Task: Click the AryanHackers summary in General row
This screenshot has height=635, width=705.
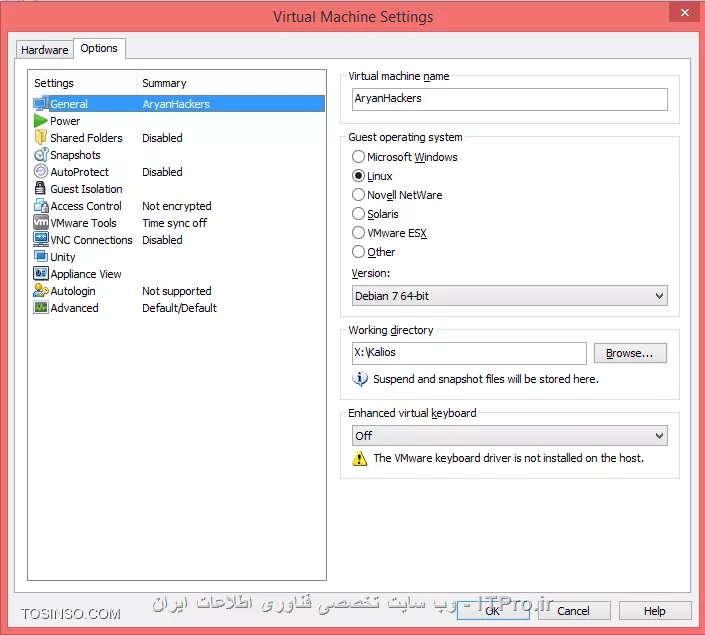Action: tap(176, 104)
